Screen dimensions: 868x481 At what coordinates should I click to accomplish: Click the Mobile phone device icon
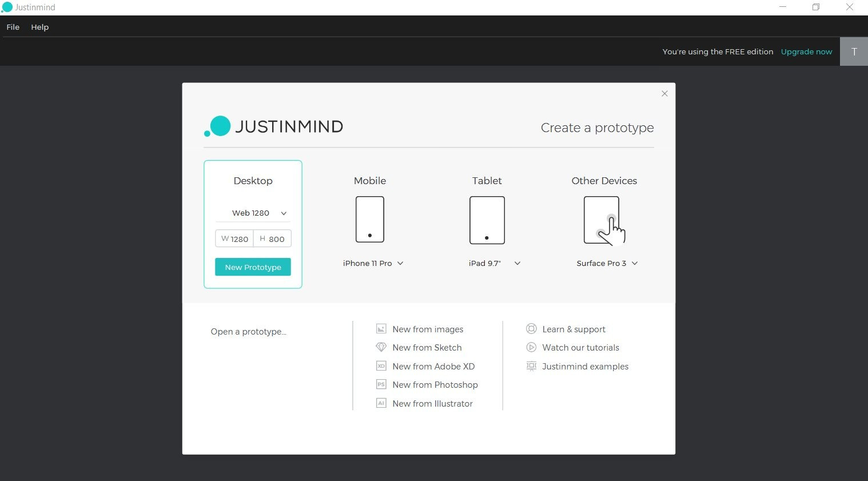370,220
